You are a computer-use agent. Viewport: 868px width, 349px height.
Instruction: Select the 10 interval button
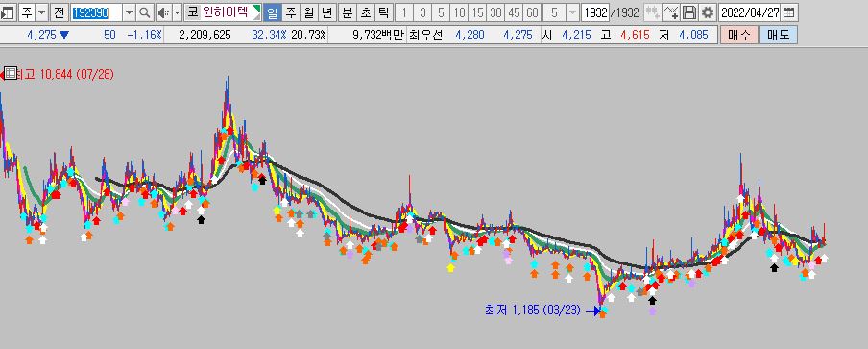click(x=459, y=12)
